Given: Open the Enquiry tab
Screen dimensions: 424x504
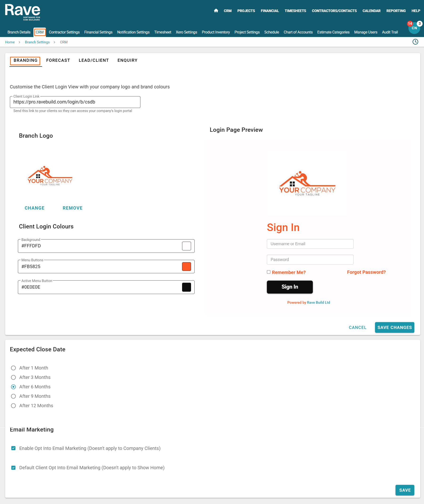Looking at the screenshot, I should (127, 60).
